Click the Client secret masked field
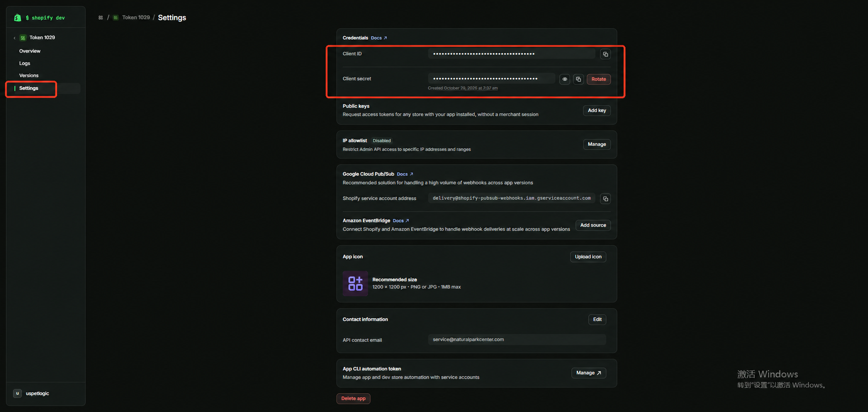The image size is (868, 412). 491,79
